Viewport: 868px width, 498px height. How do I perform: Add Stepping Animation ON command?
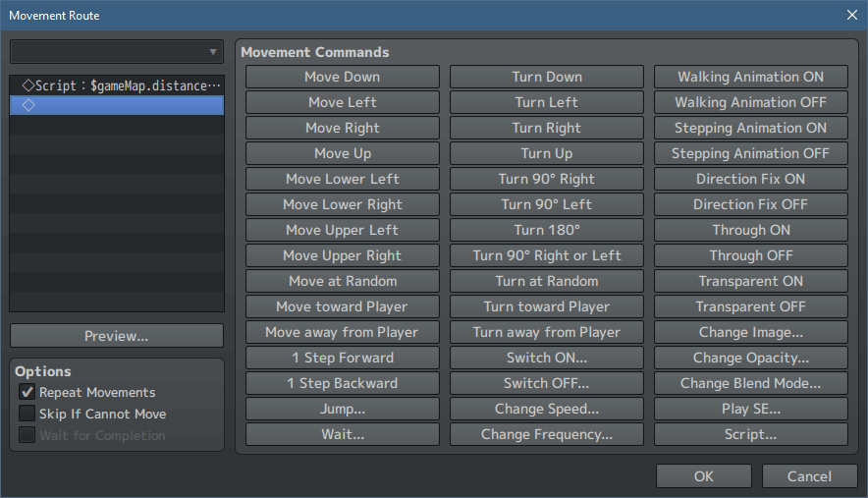coord(751,128)
